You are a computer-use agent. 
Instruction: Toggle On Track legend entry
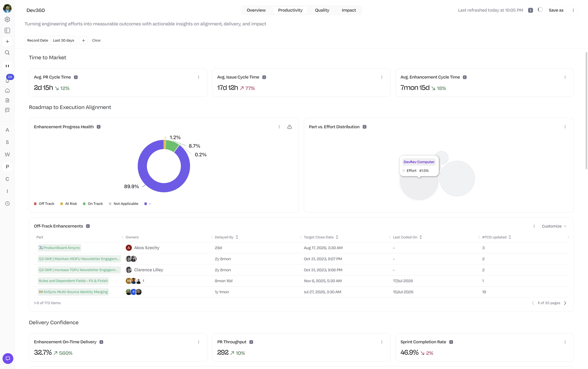coord(93,204)
